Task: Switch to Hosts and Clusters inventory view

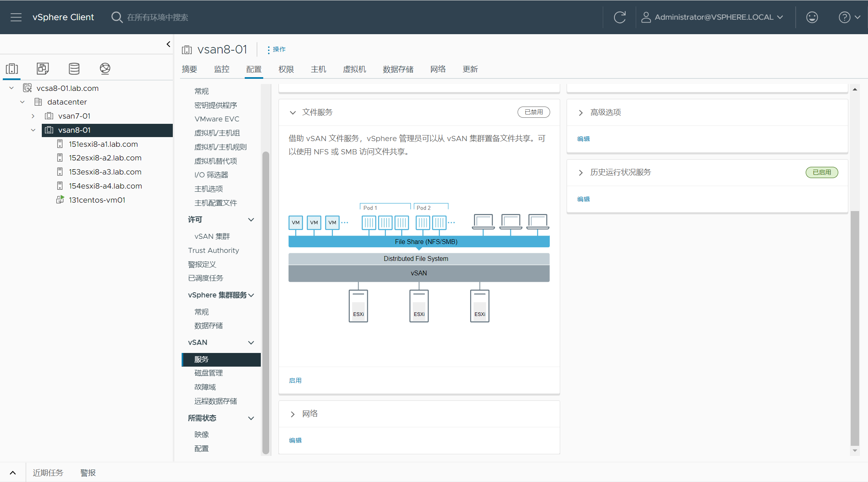Action: 12,69
